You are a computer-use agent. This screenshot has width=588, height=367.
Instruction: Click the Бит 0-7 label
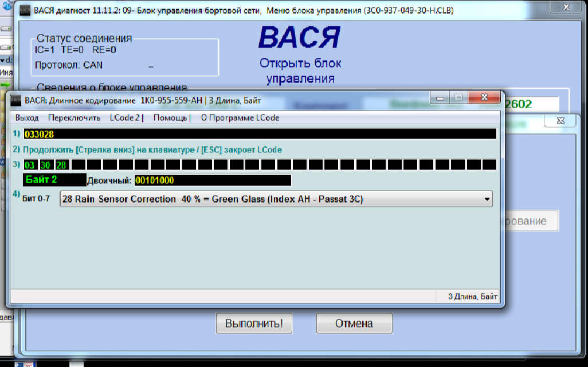(x=36, y=199)
